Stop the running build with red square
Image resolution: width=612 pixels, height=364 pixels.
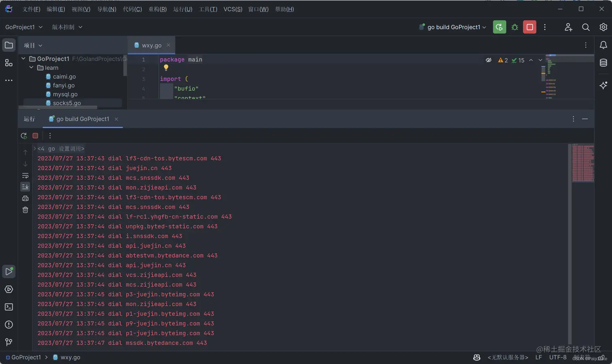[530, 27]
